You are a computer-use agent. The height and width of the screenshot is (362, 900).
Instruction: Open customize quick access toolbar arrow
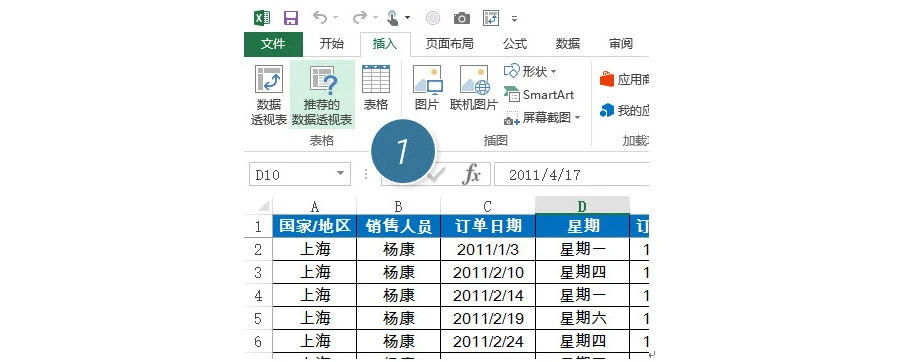tap(514, 19)
